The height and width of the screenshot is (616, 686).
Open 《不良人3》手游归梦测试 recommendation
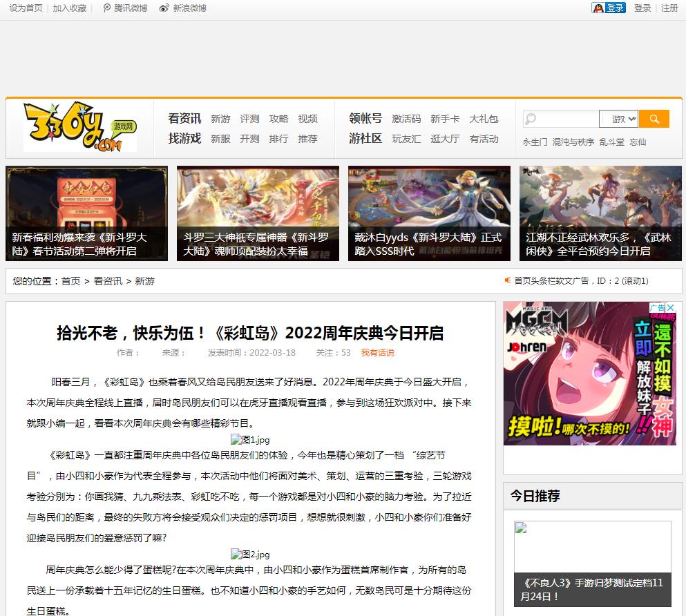click(592, 564)
